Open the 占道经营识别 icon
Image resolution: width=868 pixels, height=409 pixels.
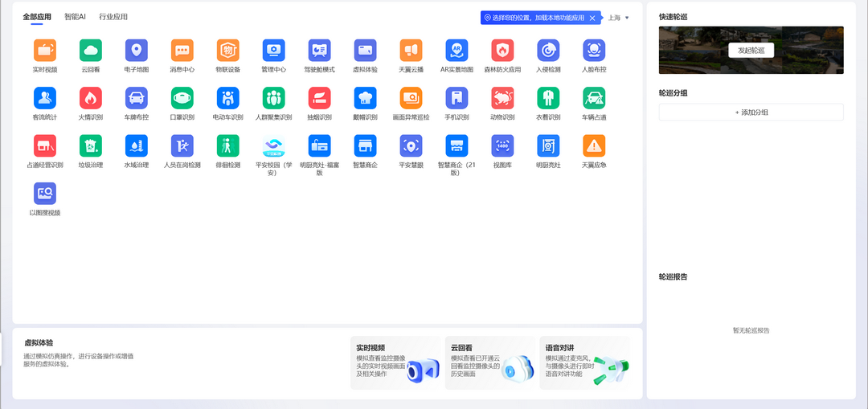45,145
